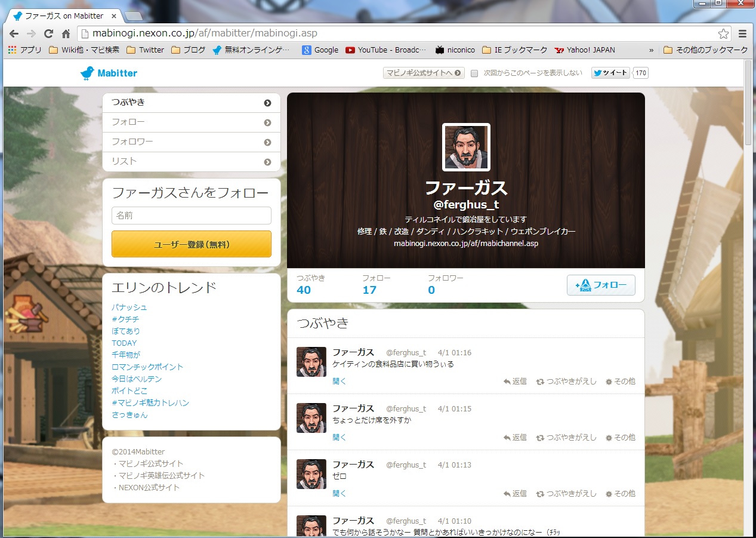Reply 返信 to the ゼロ post
Viewport: 756px width, 538px height.
pos(515,493)
